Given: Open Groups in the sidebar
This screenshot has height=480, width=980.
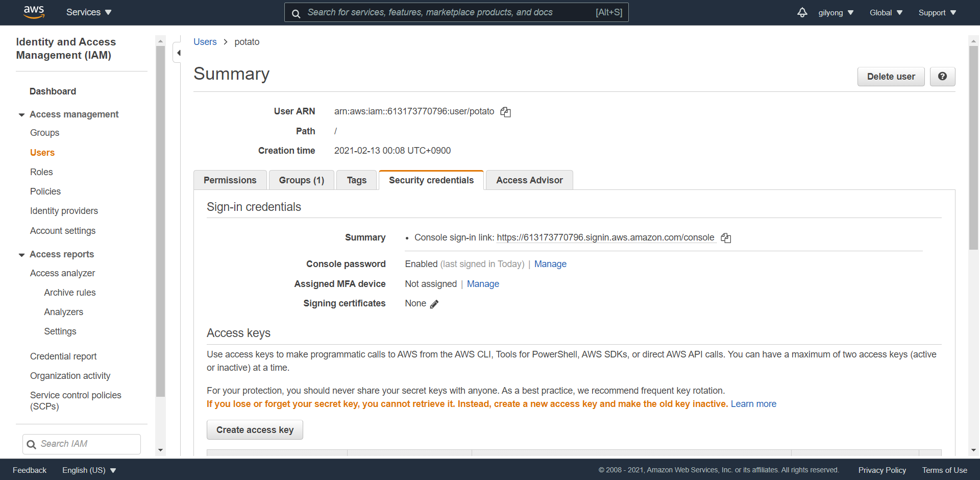Looking at the screenshot, I should (x=45, y=133).
